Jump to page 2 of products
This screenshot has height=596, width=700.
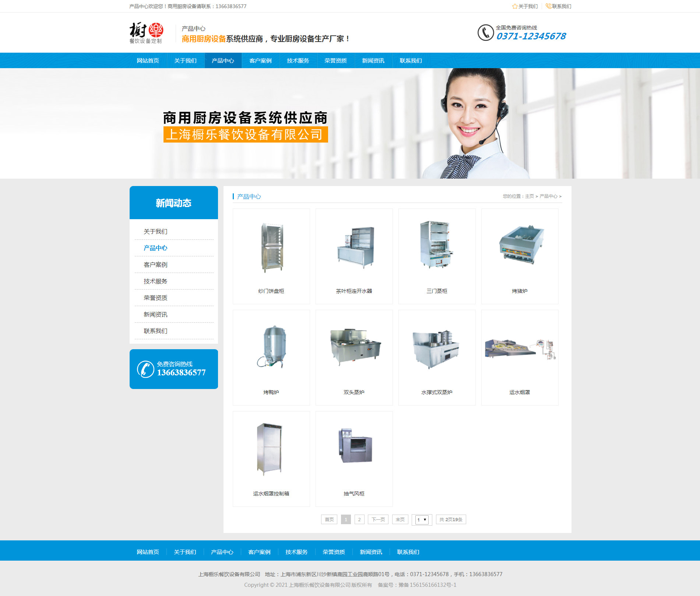[x=359, y=520]
